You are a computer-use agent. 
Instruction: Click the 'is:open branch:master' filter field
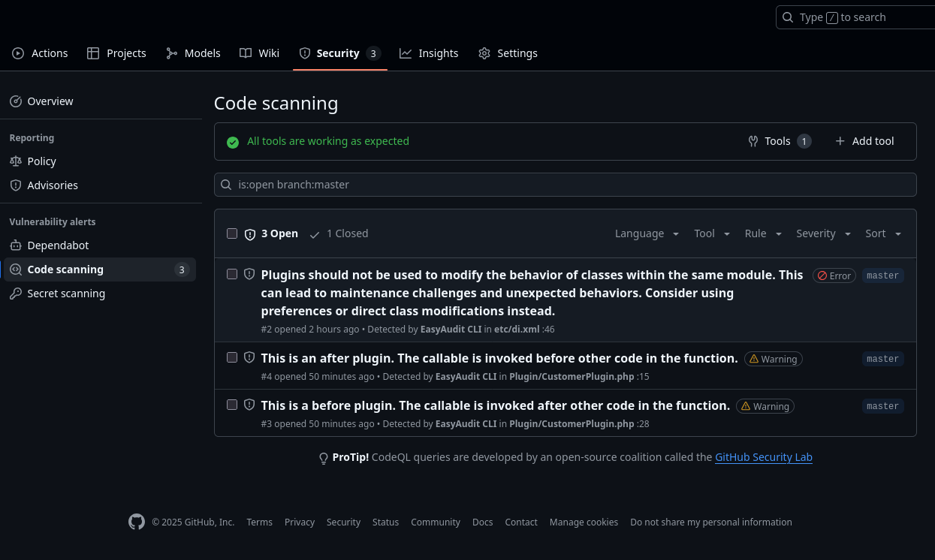[x=565, y=185]
